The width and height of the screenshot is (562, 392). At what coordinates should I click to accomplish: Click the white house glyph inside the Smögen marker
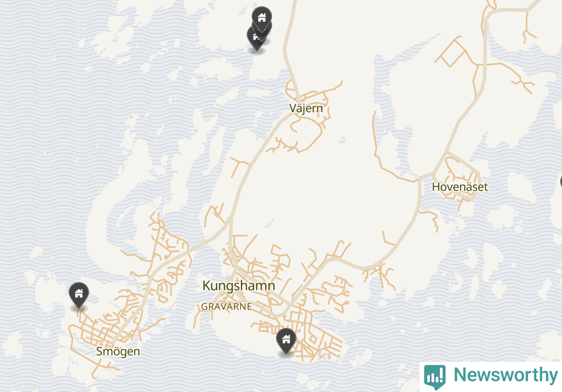(x=79, y=293)
